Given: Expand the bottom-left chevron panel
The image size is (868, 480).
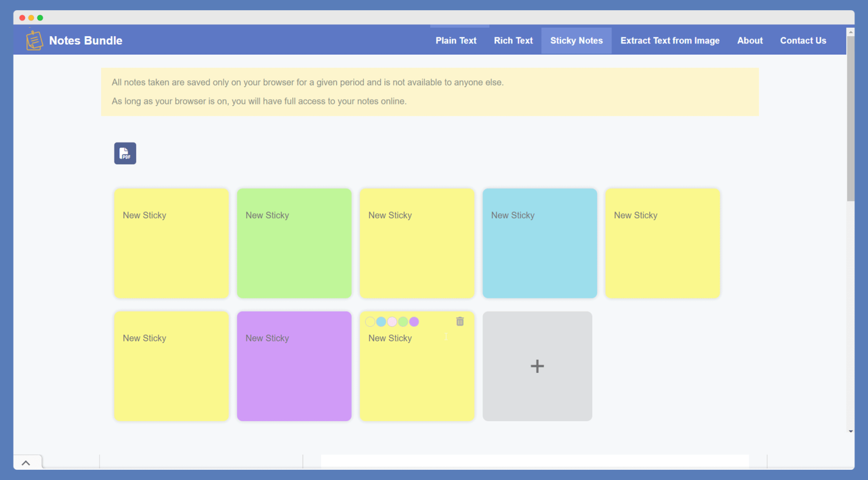Looking at the screenshot, I should coord(27,462).
